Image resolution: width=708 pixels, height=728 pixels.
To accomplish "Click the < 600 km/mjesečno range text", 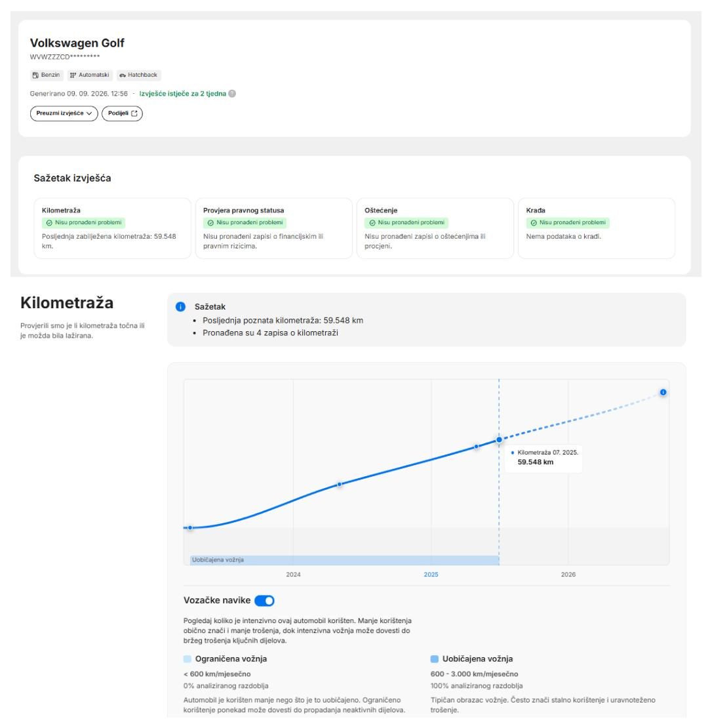I will tap(217, 674).
